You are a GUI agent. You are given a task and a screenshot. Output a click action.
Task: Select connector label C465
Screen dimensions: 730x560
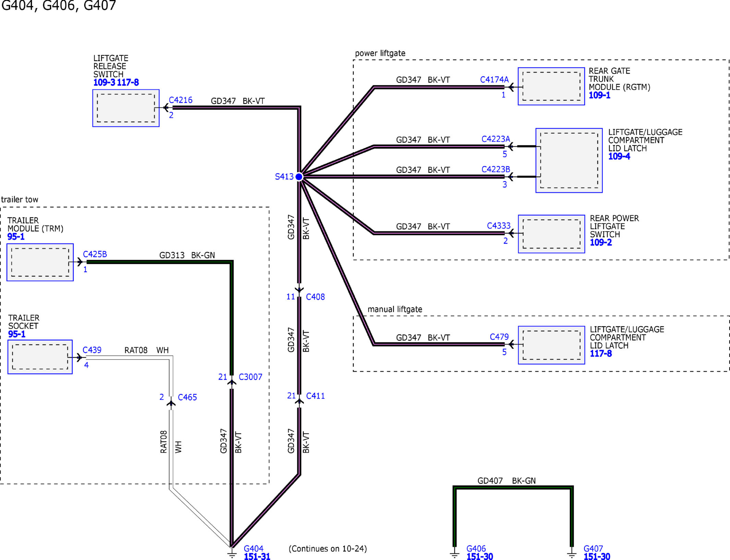point(187,397)
